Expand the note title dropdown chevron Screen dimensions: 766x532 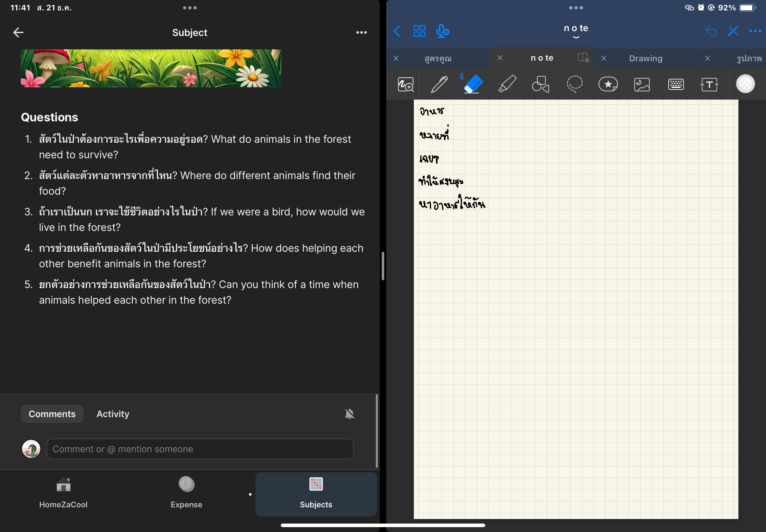(576, 37)
